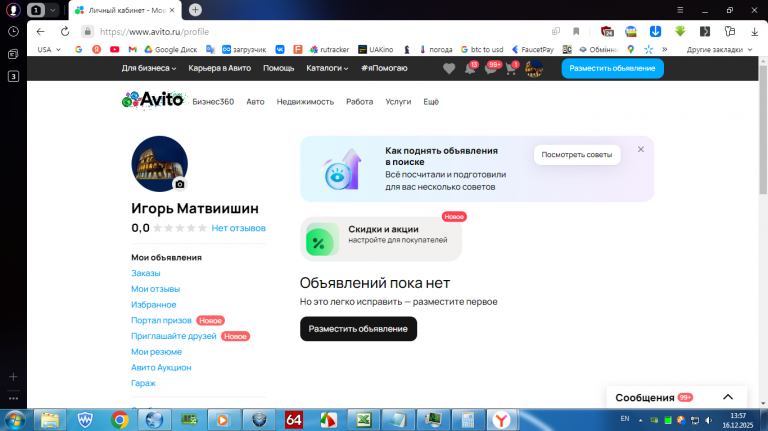The width and height of the screenshot is (768, 431).
Task: Open Гараж link
Action: tap(143, 383)
